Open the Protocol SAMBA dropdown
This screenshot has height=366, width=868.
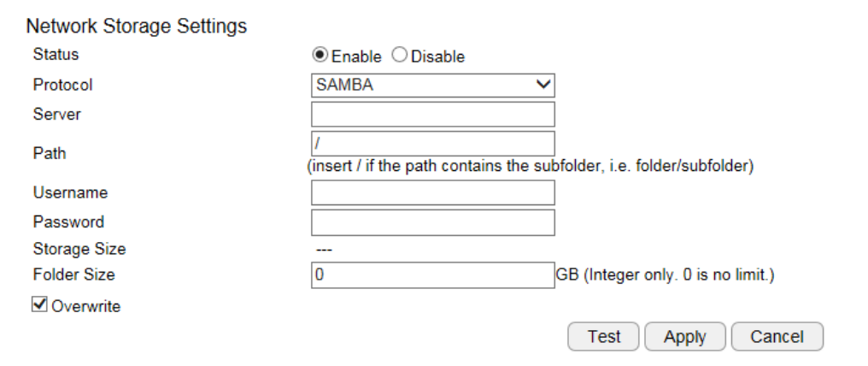pyautogui.click(x=432, y=85)
